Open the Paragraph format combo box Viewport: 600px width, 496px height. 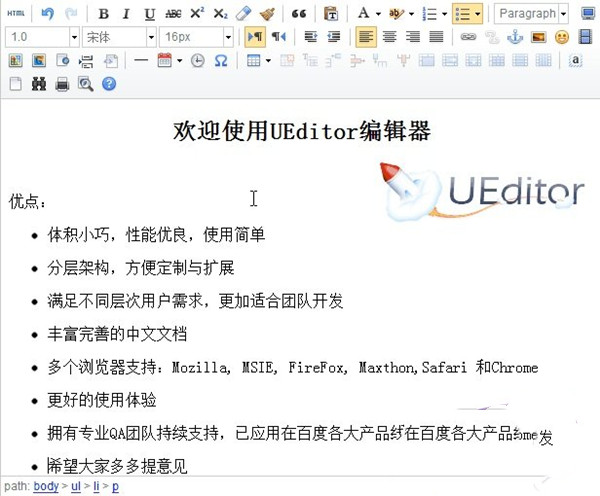click(531, 14)
